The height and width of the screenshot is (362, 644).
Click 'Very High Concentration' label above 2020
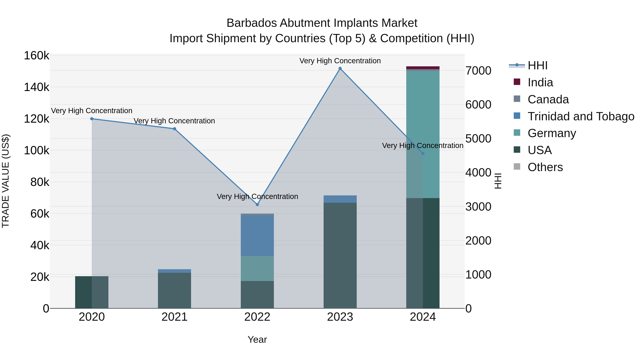pyautogui.click(x=92, y=111)
